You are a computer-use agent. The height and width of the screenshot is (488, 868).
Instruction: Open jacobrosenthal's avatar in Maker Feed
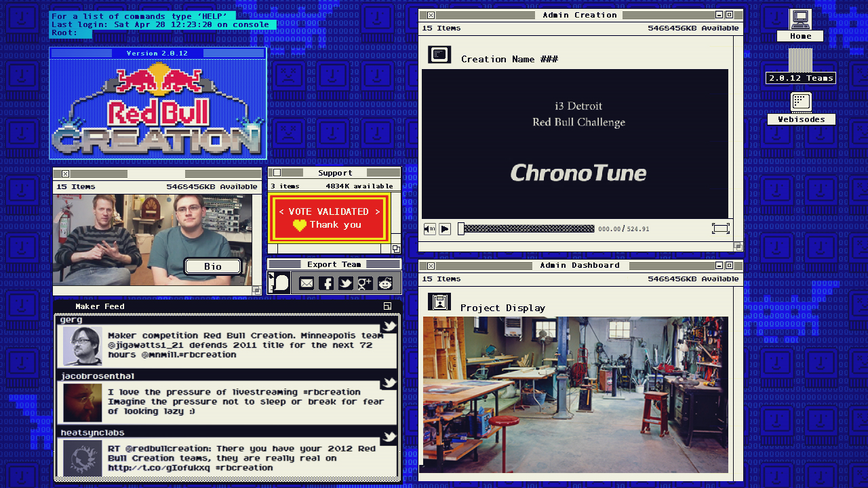click(x=83, y=403)
